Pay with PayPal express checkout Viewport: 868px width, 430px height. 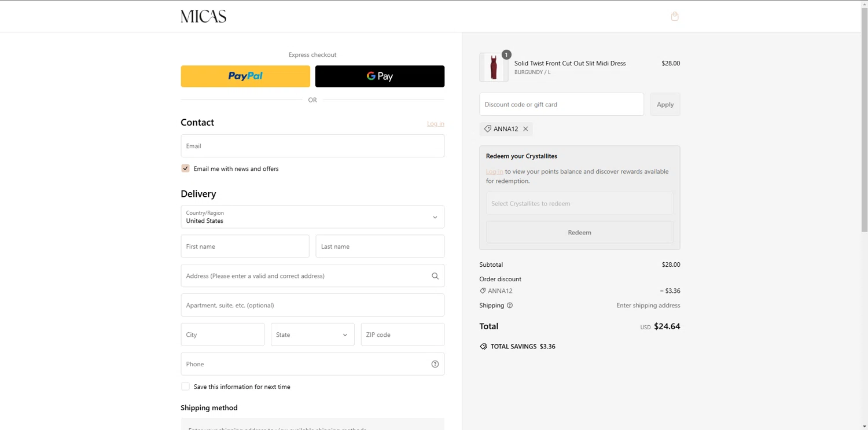tap(245, 76)
